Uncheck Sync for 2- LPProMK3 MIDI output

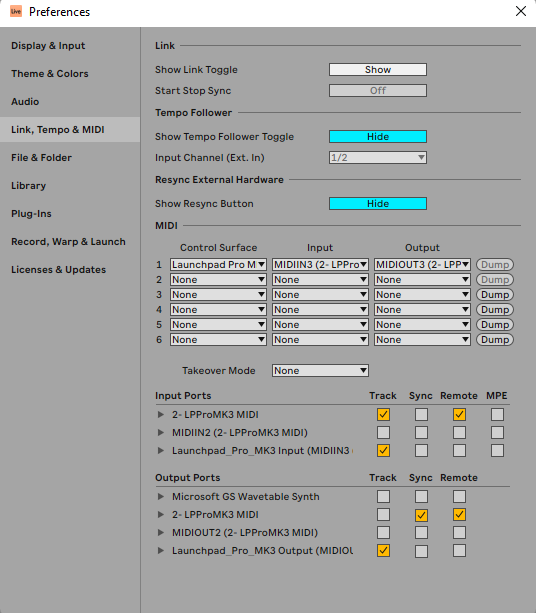click(x=421, y=514)
